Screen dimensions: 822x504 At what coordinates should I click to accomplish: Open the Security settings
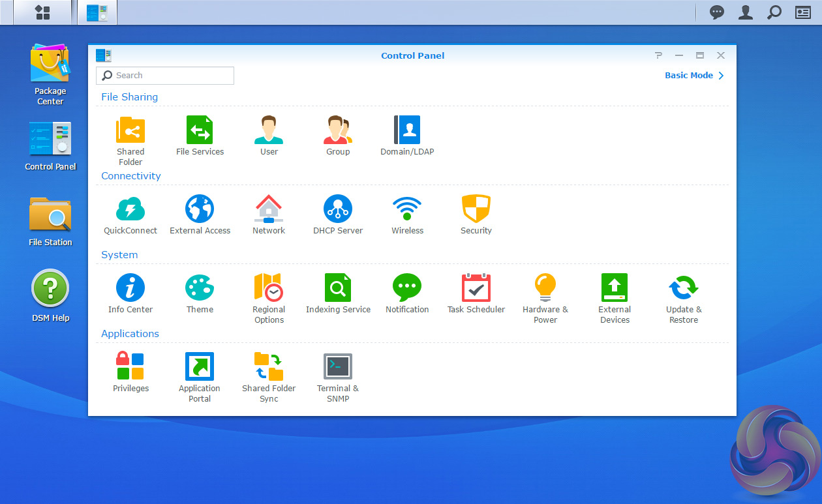pyautogui.click(x=476, y=215)
